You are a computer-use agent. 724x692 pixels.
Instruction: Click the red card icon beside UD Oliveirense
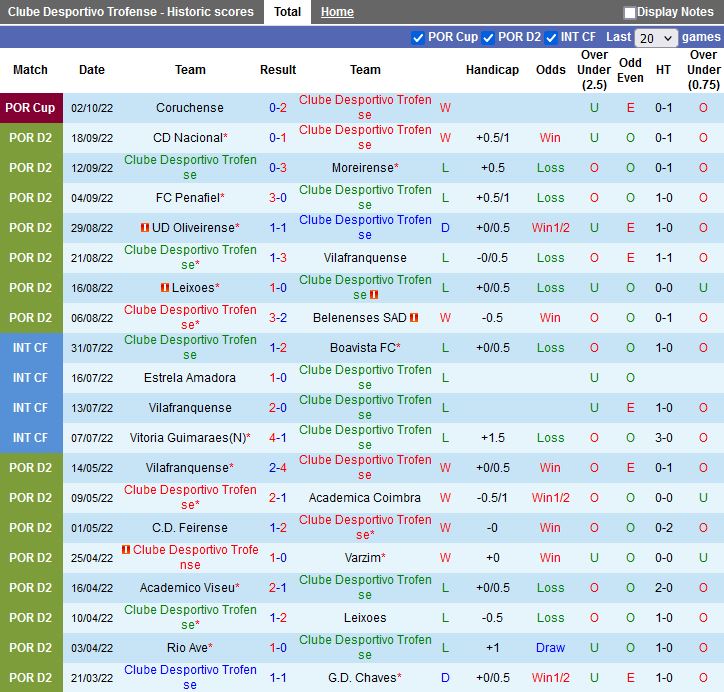point(145,228)
